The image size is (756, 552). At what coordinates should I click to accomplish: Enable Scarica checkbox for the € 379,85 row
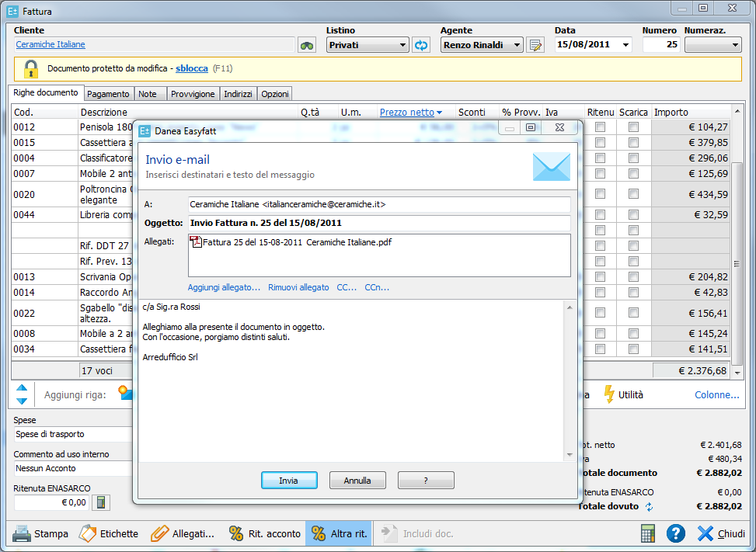[634, 143]
